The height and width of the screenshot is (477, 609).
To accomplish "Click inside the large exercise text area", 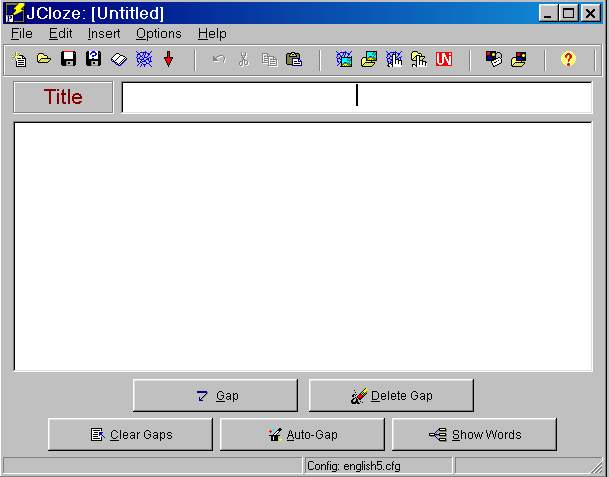I will pyautogui.click(x=303, y=247).
